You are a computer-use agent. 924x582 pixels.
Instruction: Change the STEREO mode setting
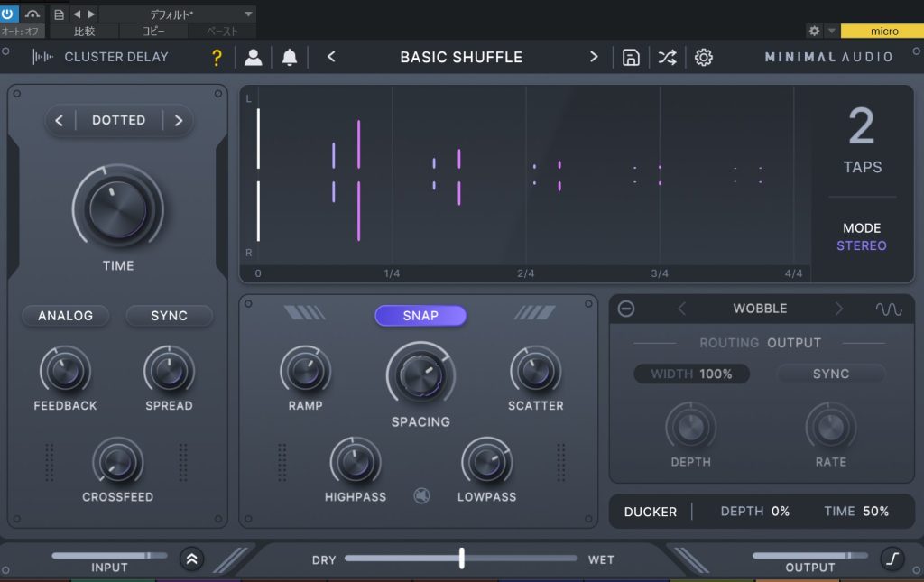tap(861, 245)
